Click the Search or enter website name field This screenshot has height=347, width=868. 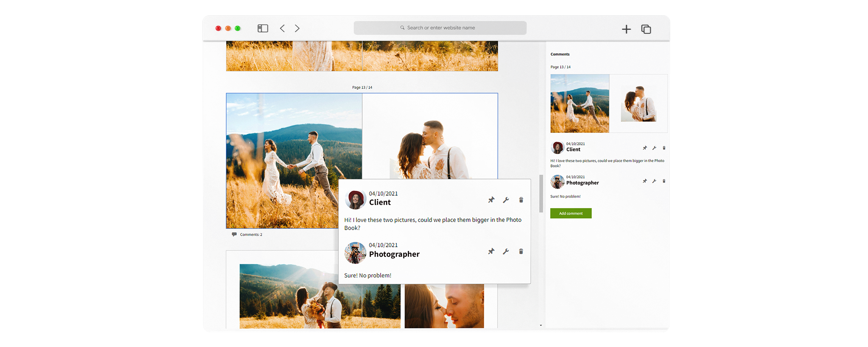pyautogui.click(x=440, y=28)
